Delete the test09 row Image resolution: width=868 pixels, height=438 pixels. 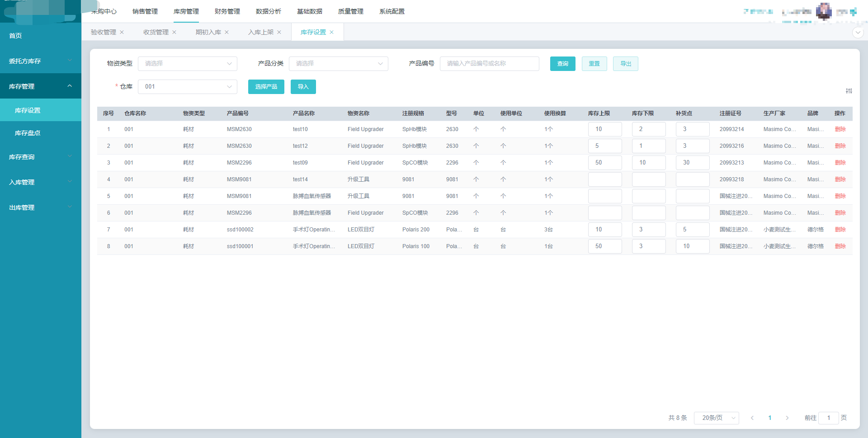coord(840,163)
